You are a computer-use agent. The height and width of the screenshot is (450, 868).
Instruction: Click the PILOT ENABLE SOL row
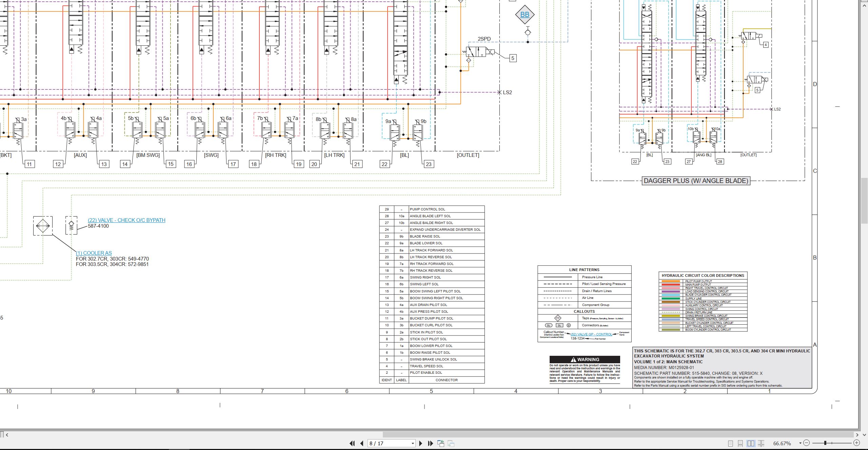432,372
